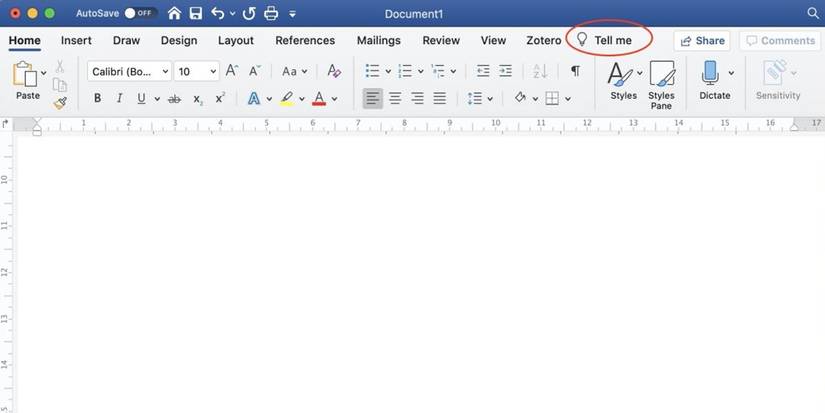Open the References tab

coord(305,41)
